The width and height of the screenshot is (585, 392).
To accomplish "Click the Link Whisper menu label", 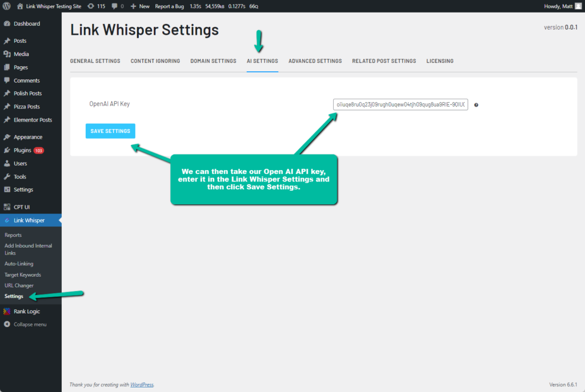I will [29, 220].
